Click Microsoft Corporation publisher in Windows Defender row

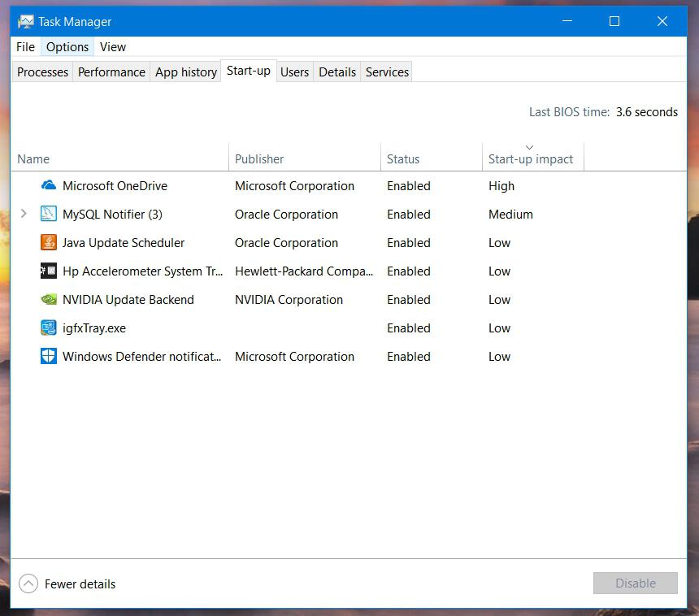(x=295, y=357)
